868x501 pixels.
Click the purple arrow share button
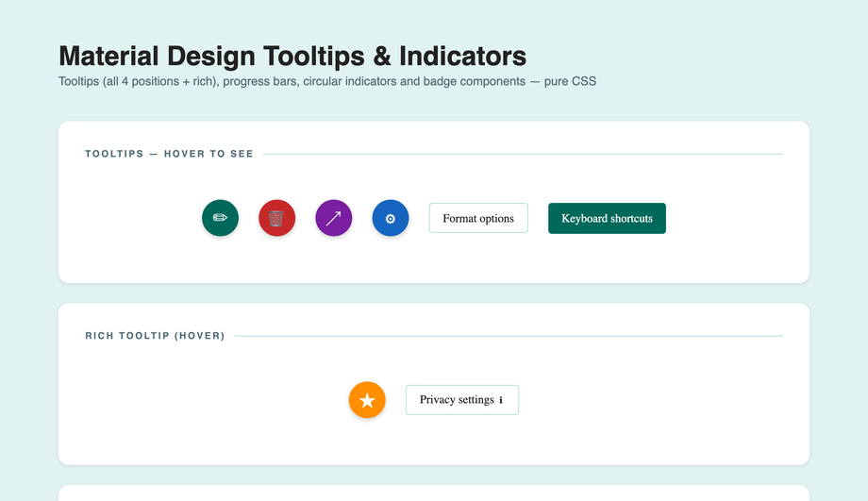click(334, 218)
